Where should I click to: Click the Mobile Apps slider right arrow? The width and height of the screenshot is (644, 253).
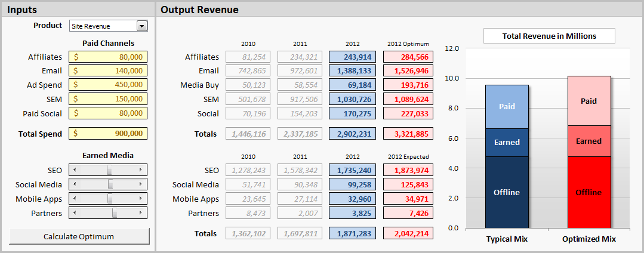[x=141, y=199]
